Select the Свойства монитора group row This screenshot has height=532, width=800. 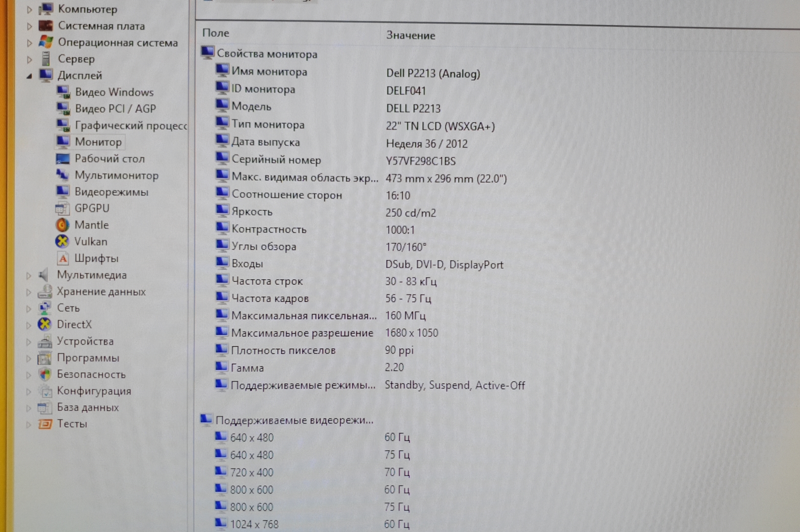tap(260, 54)
